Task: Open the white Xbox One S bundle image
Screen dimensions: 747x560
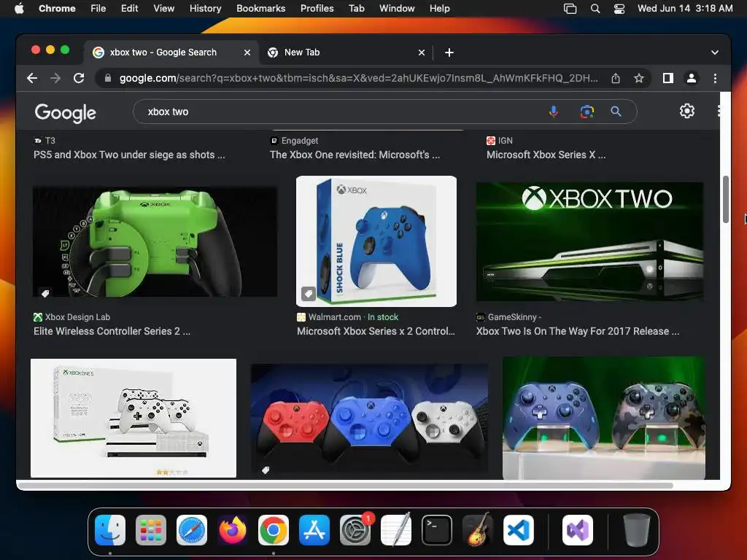Action: (133, 418)
